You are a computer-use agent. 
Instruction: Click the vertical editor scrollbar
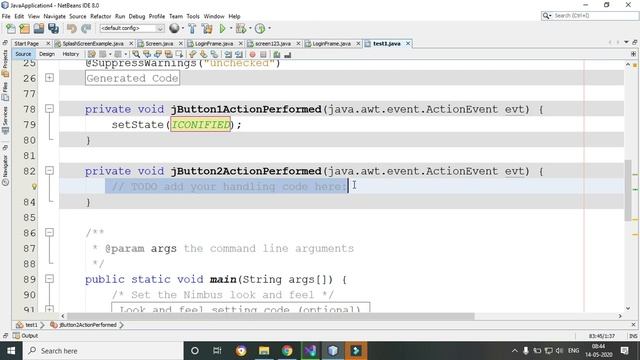628,190
